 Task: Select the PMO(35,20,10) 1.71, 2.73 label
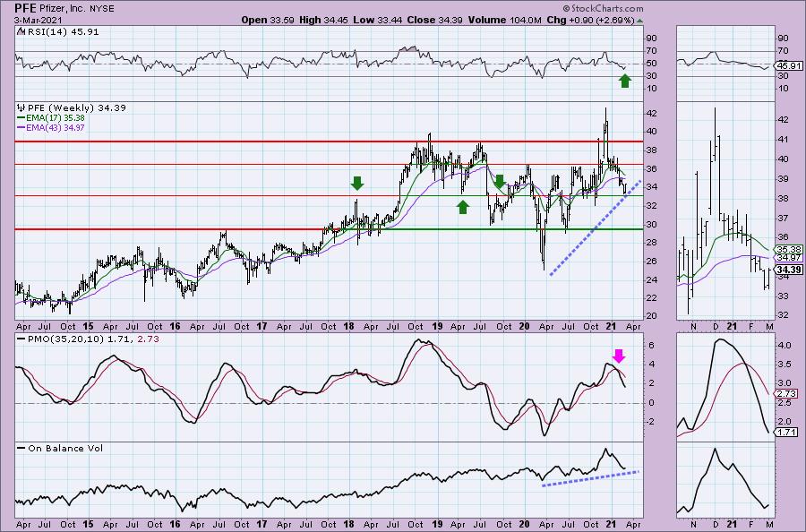pyautogui.click(x=93, y=339)
